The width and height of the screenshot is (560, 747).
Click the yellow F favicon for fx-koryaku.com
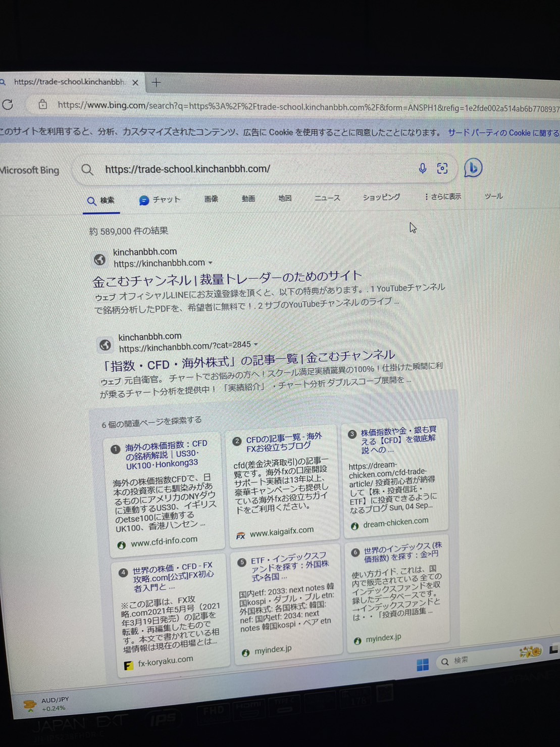coord(129,665)
